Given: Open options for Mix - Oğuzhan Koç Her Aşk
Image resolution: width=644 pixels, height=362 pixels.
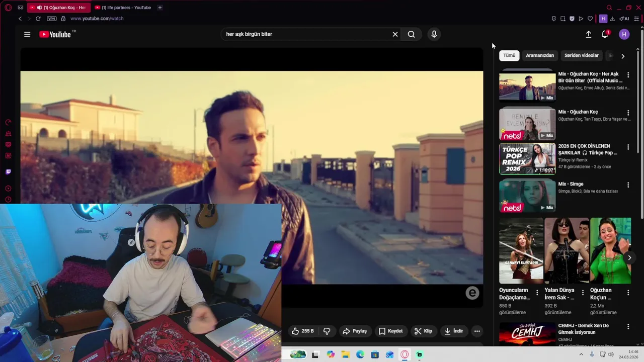Looking at the screenshot, I should (628, 75).
